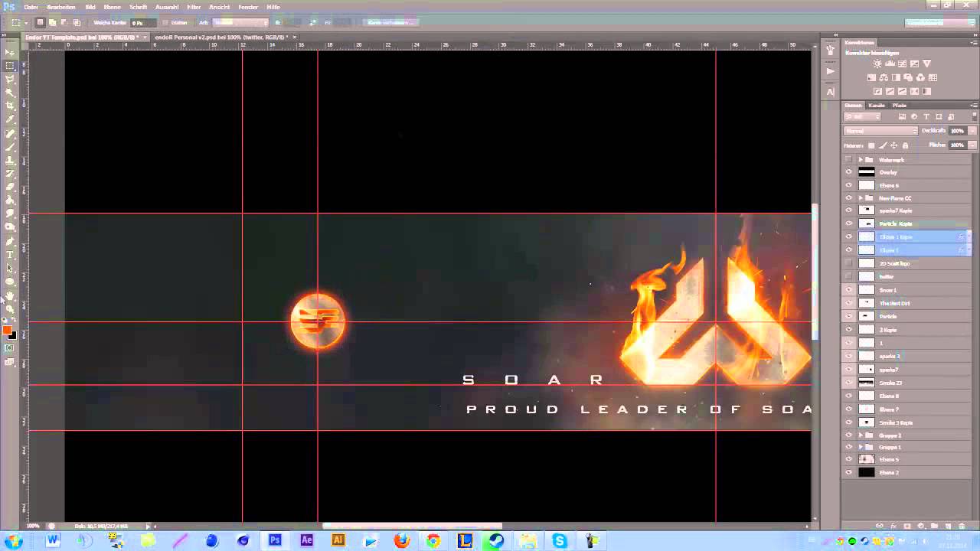Show the Watermark group
Image resolution: width=980 pixels, height=551 pixels.
(848, 159)
